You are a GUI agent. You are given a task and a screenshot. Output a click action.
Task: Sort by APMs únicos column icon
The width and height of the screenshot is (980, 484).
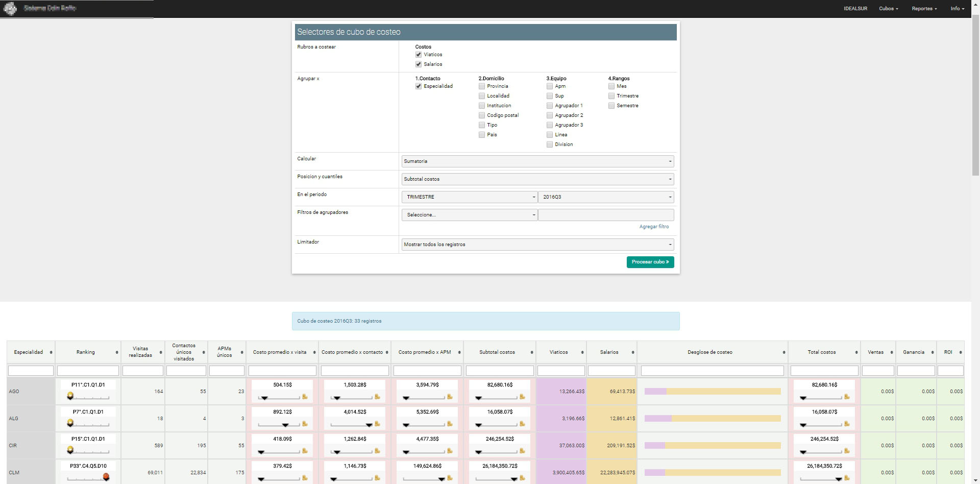click(242, 352)
